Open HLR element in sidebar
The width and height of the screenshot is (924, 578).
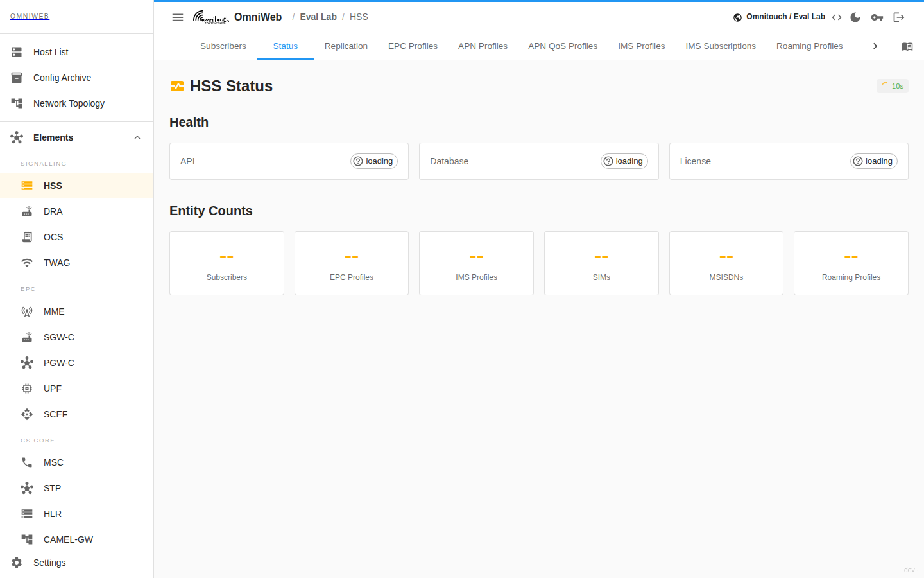(x=77, y=514)
